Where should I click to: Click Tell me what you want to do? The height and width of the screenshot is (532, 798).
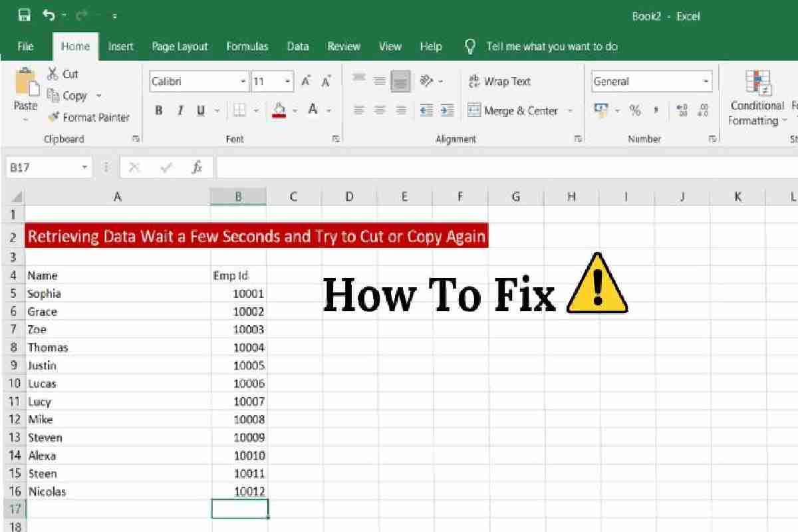(x=552, y=47)
